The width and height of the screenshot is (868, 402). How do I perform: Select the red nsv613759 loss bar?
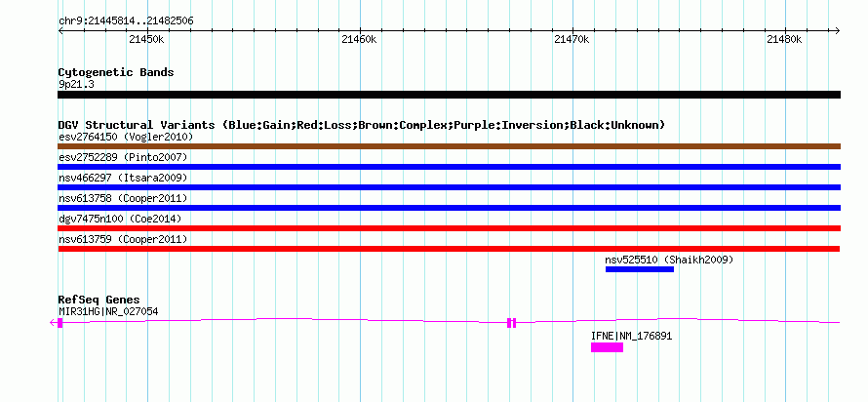pyautogui.click(x=450, y=249)
